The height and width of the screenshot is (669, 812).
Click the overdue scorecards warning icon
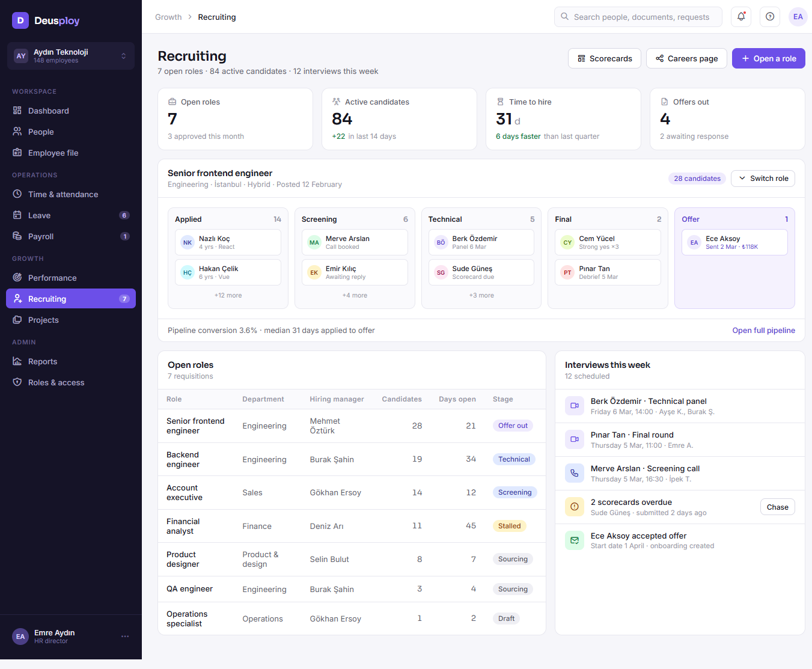click(575, 507)
